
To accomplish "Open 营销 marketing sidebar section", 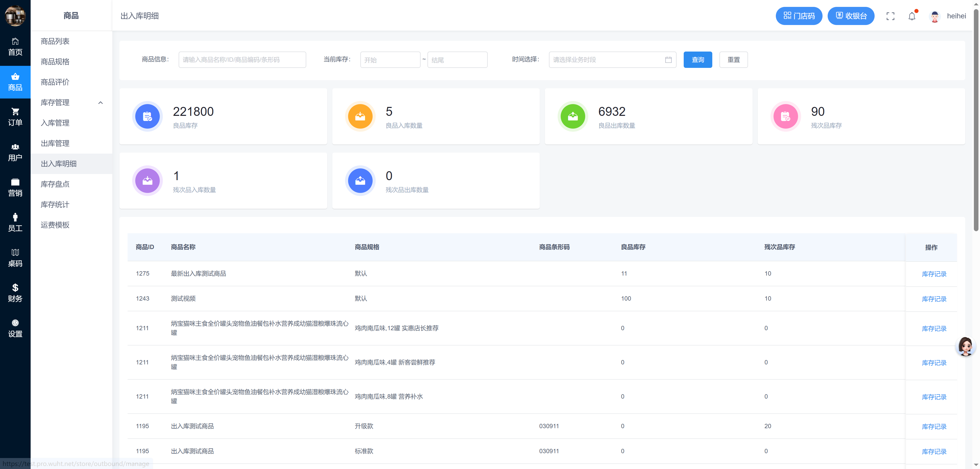I will [x=15, y=187].
